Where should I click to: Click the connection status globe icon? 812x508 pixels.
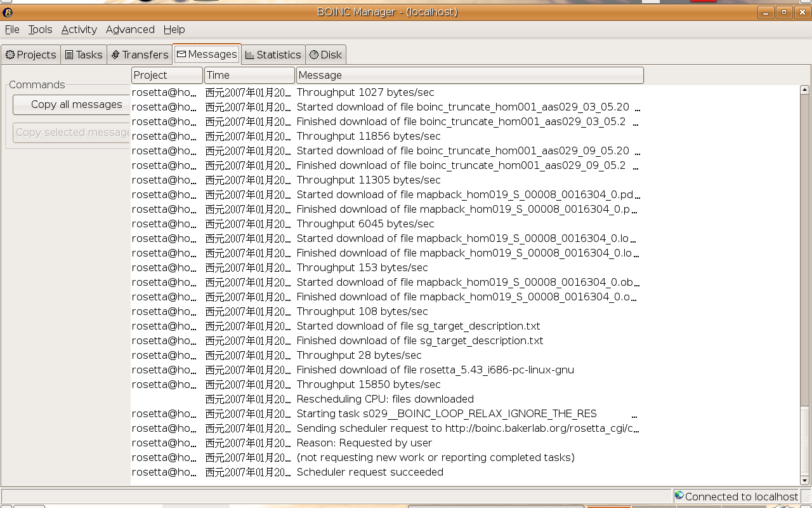click(x=679, y=496)
